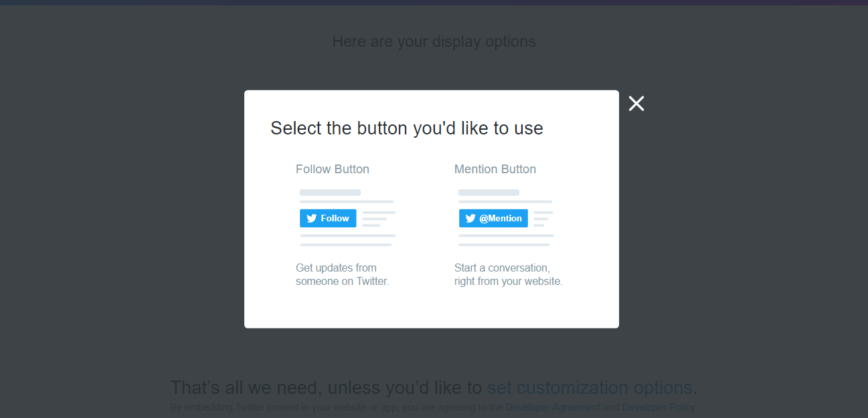The image size is (868, 418).
Task: Click "Start a conversation" description text
Action: (509, 275)
